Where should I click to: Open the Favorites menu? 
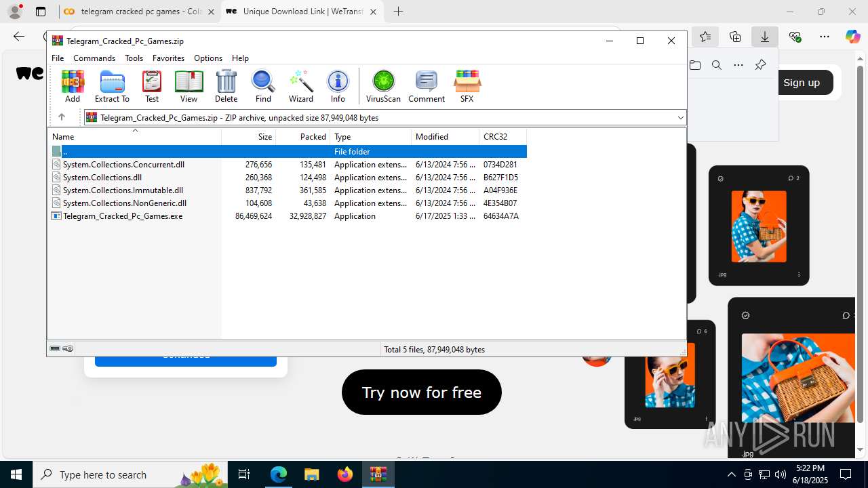[168, 58]
